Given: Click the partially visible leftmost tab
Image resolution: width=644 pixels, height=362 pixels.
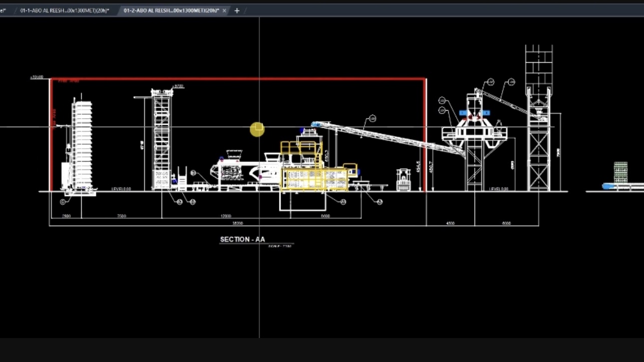Looking at the screenshot, I should pos(4,9).
